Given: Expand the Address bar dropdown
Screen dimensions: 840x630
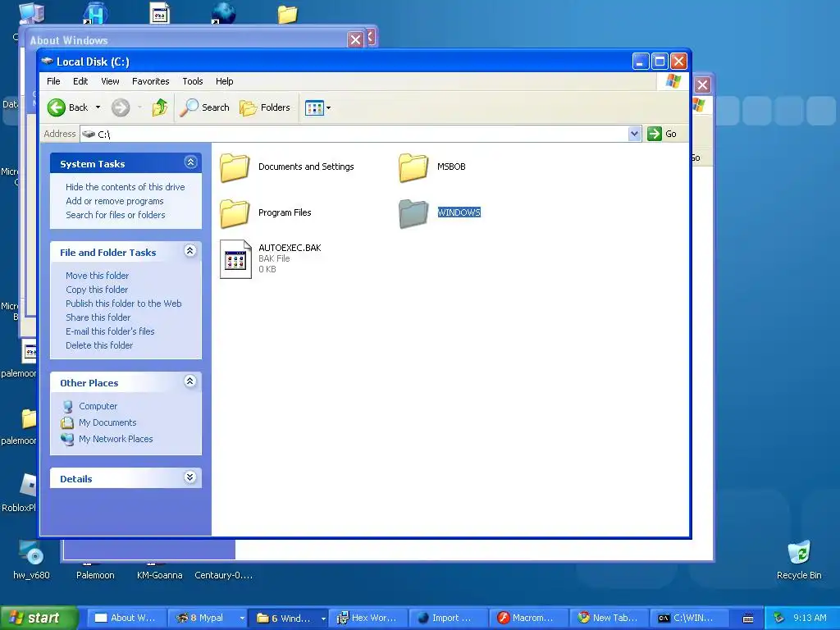Looking at the screenshot, I should [634, 134].
